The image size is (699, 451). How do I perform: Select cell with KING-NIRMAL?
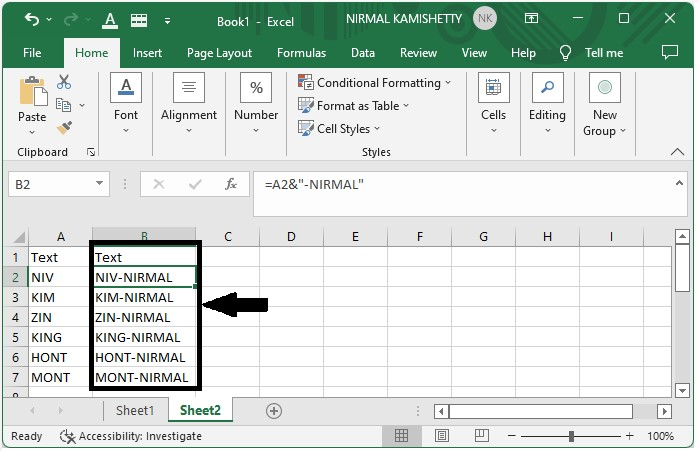pyautogui.click(x=144, y=337)
